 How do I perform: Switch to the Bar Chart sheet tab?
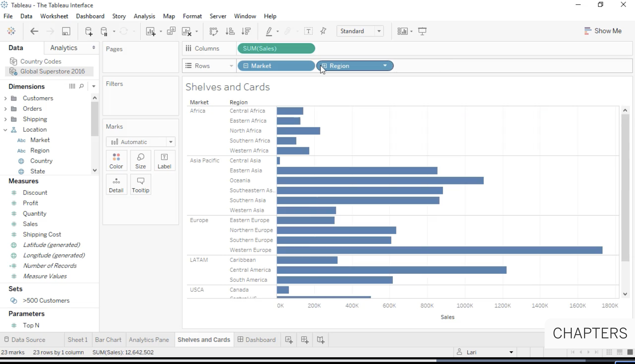tap(108, 340)
